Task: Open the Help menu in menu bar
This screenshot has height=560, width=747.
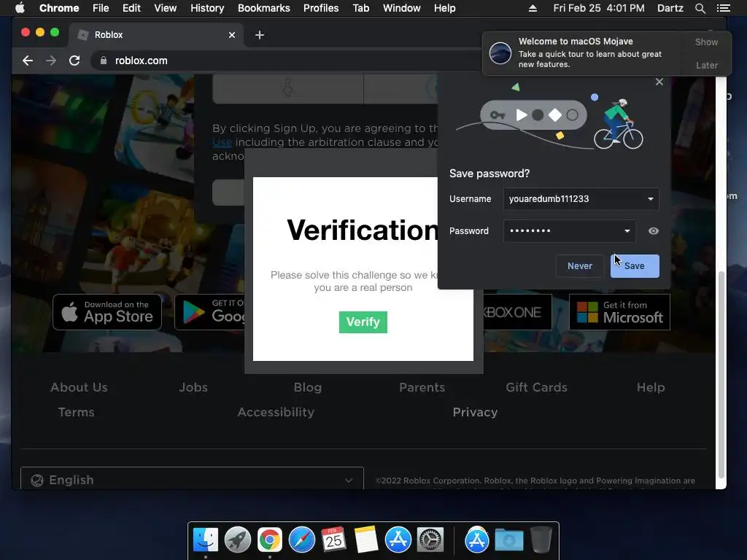Action: coord(444,8)
